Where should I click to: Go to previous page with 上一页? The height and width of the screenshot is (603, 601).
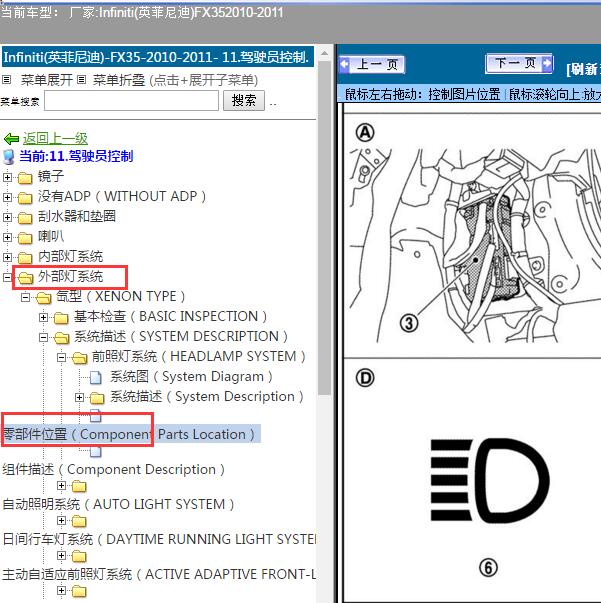372,64
